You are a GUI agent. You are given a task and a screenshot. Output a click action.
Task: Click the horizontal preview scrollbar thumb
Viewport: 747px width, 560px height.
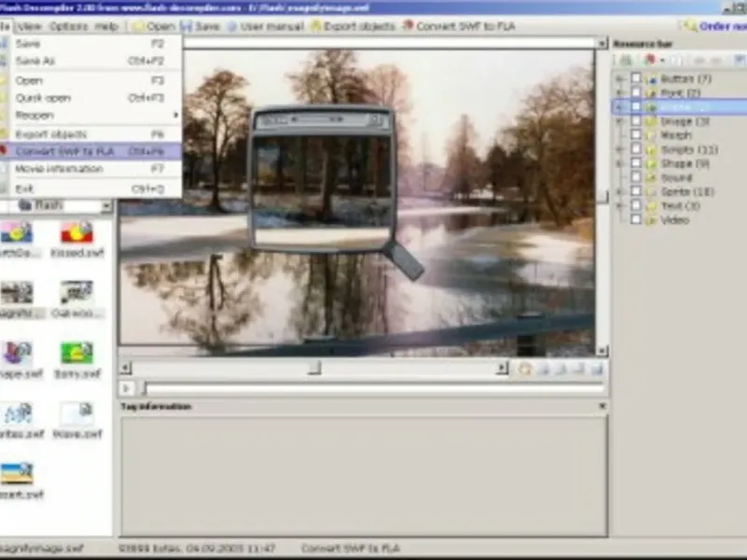click(314, 368)
